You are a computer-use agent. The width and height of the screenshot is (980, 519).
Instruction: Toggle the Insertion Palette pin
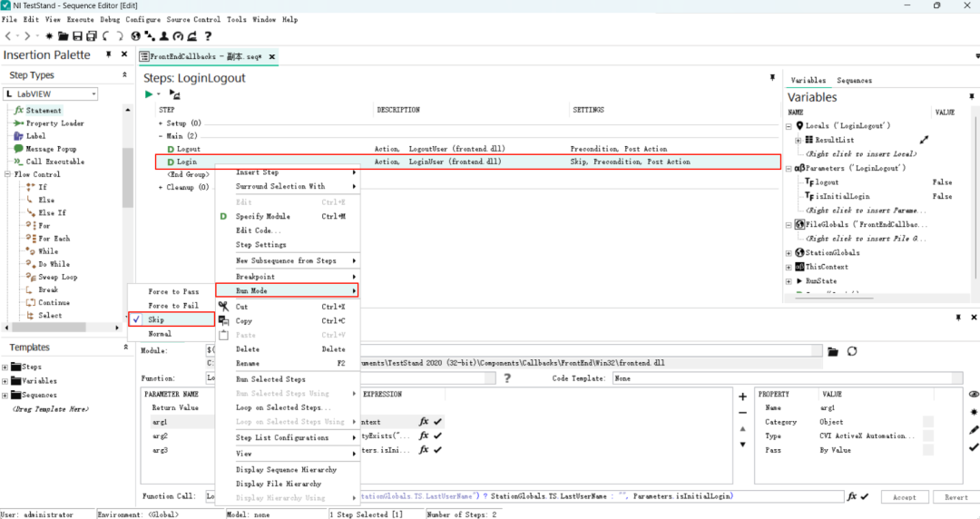tap(109, 54)
